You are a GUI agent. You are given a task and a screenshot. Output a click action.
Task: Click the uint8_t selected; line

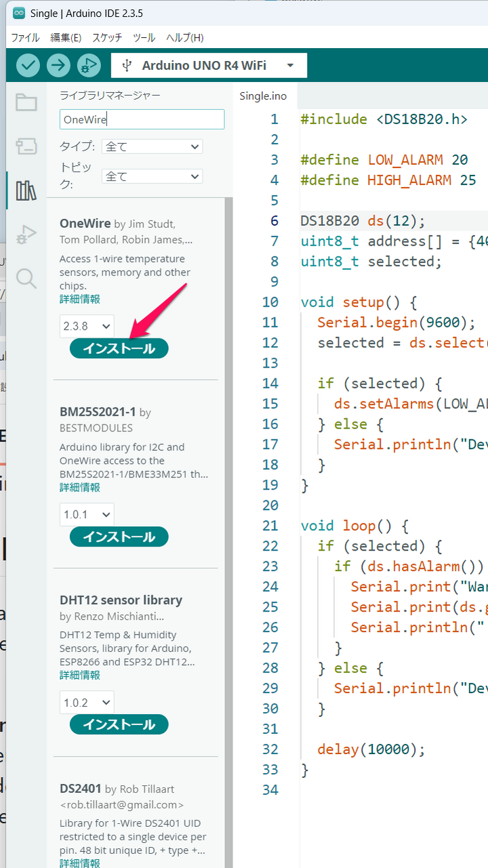[371, 262]
